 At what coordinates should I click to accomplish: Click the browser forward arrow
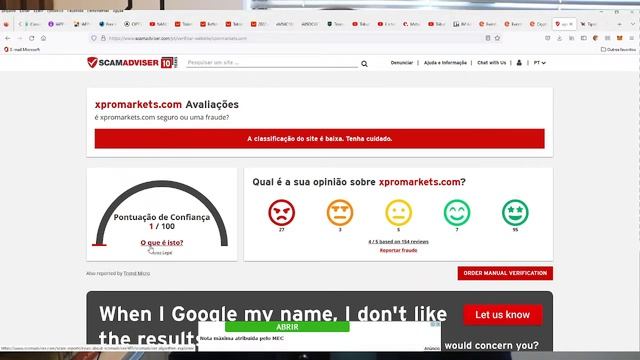pos(20,38)
